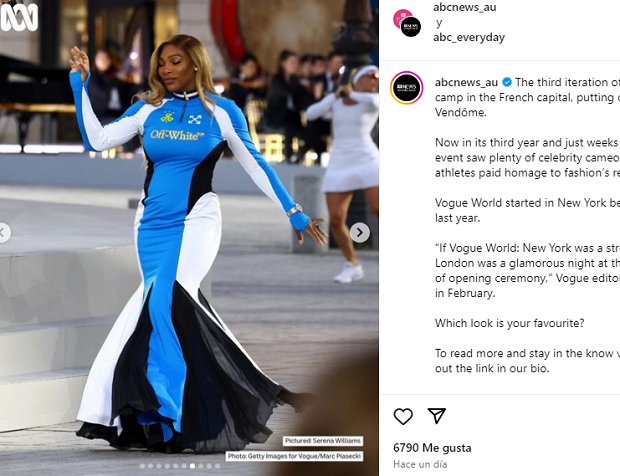Share the post via paper plane icon

click(437, 416)
